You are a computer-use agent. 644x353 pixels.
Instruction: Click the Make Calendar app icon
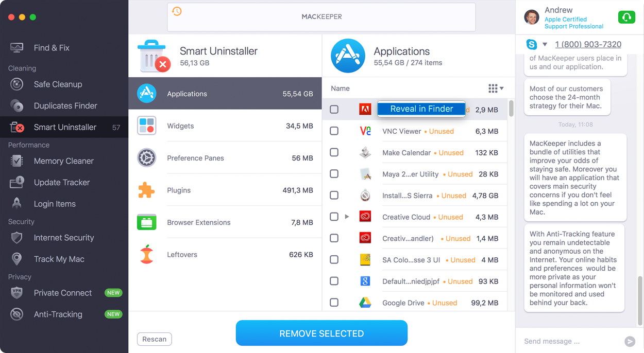365,153
